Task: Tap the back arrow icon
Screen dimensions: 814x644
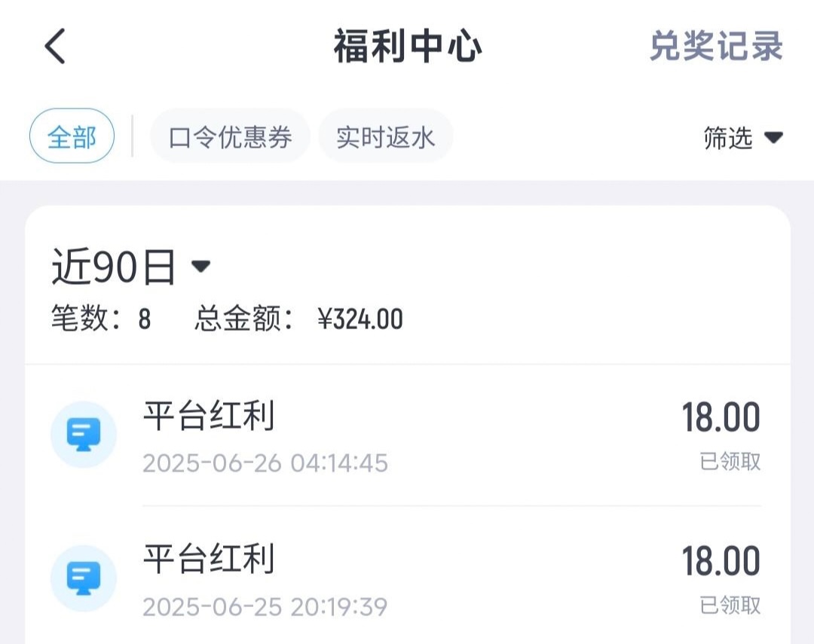Action: pos(55,47)
